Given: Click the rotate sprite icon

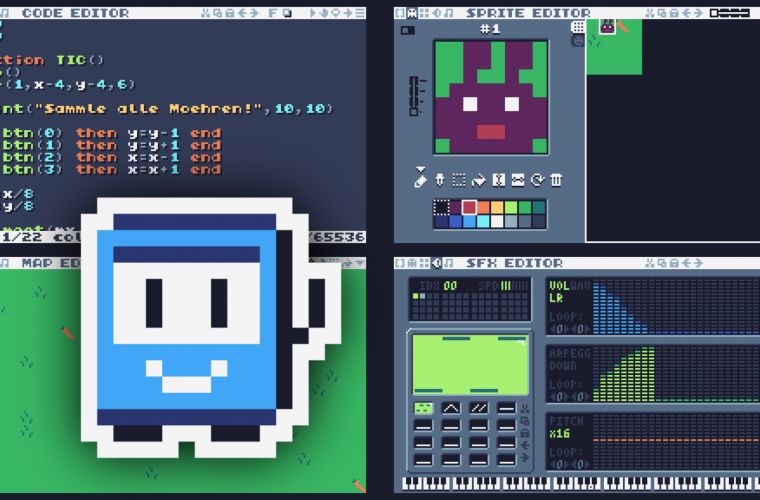Looking at the screenshot, I should coord(537,180).
